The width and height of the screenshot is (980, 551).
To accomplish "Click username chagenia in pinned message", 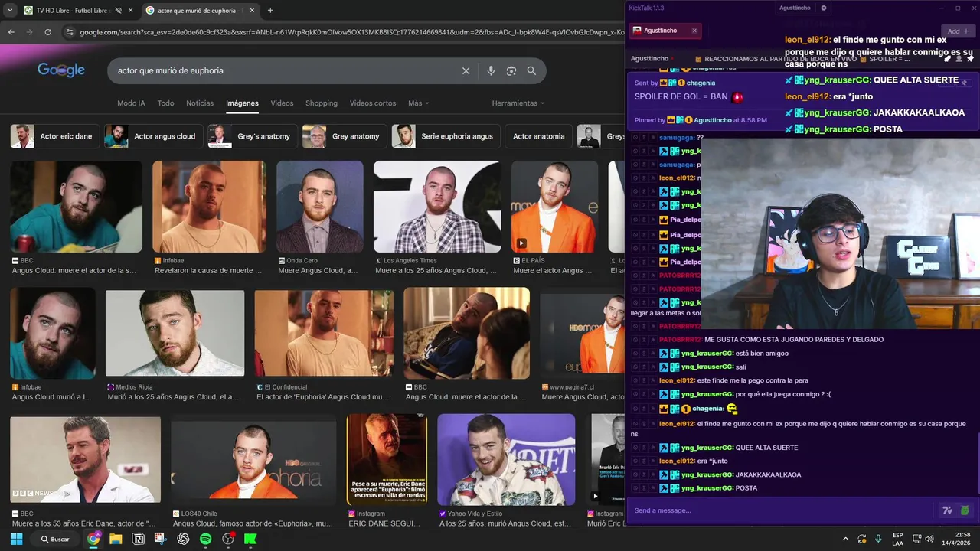I will pyautogui.click(x=701, y=83).
